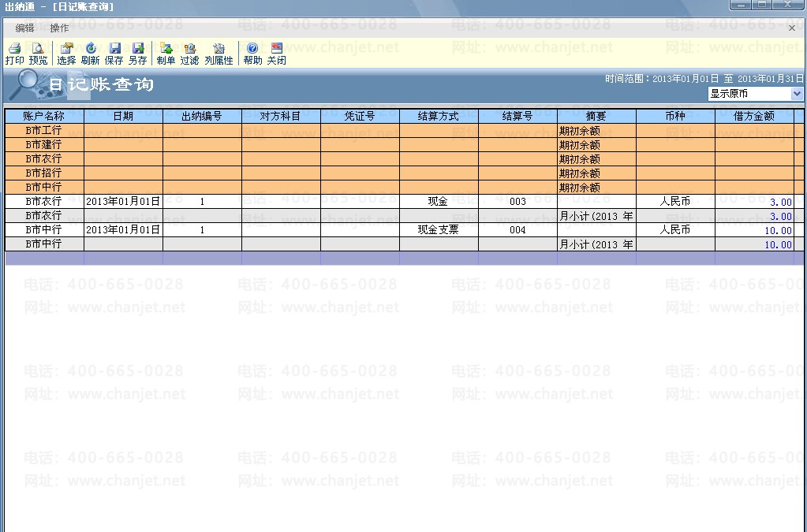Viewport: 807px width, 532px height.
Task: Open the 帮助 help icon
Action: point(252,54)
